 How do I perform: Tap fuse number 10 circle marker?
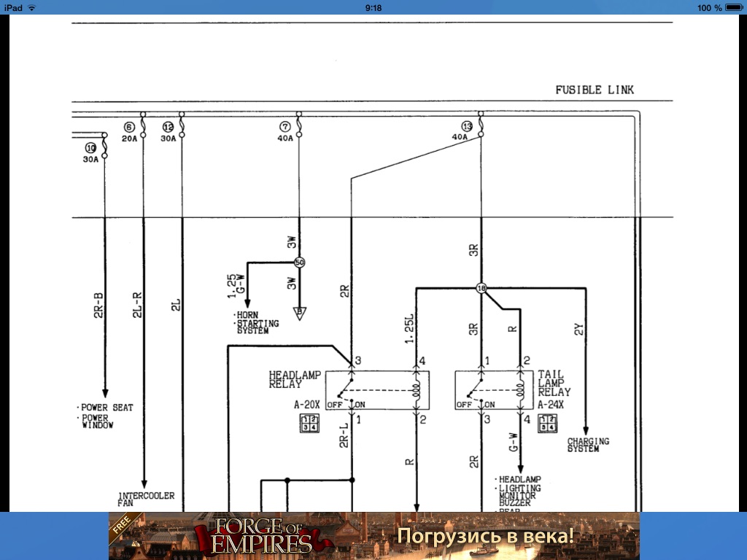click(x=90, y=148)
